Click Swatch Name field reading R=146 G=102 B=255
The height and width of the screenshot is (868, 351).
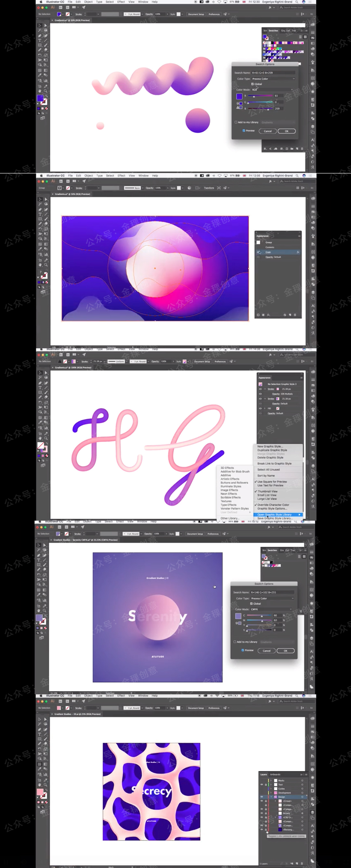click(x=272, y=592)
